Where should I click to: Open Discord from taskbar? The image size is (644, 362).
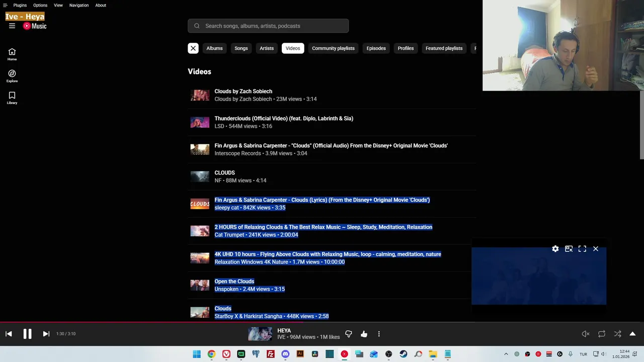coord(285,354)
